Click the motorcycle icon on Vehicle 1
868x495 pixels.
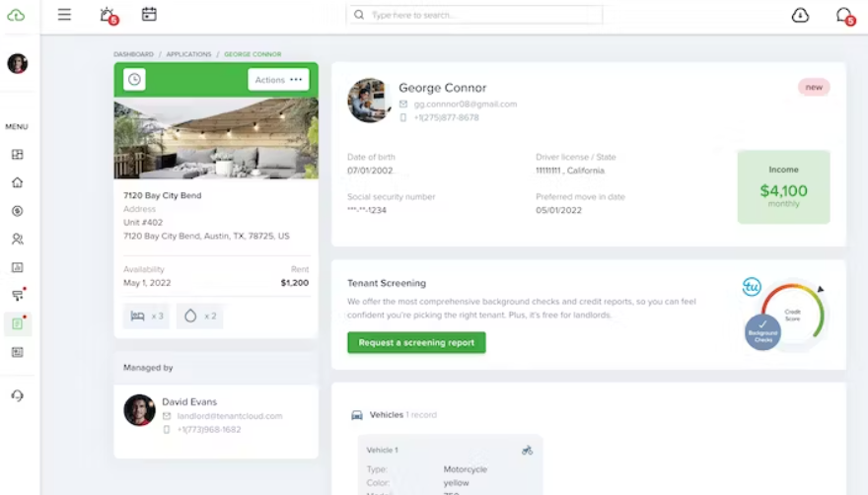coord(527,451)
